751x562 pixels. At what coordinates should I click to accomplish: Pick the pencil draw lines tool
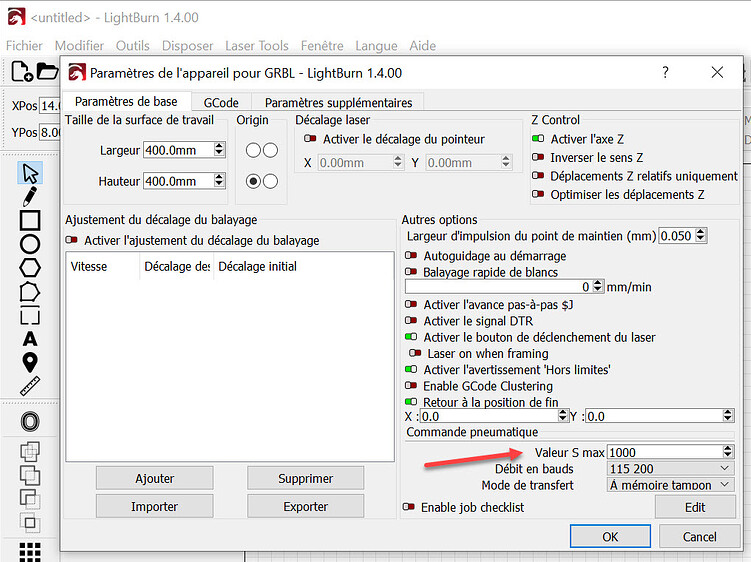(x=30, y=197)
